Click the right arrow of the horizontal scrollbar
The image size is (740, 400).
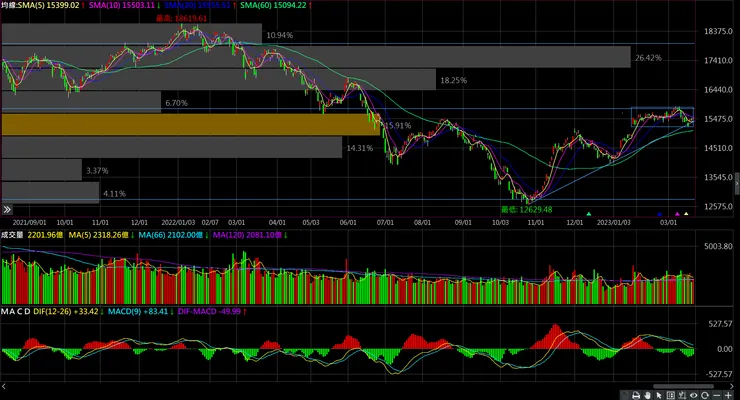point(732,386)
